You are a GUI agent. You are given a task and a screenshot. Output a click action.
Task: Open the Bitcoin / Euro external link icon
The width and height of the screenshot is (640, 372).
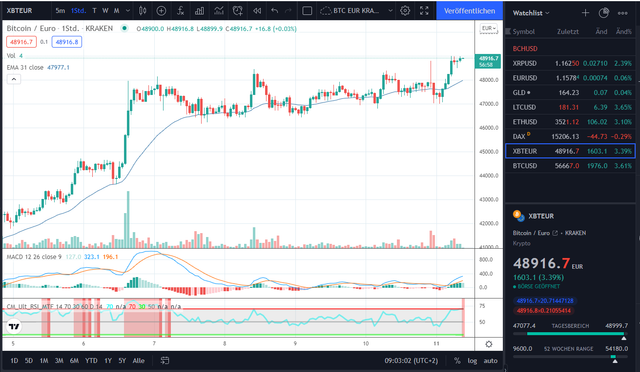coord(555,233)
